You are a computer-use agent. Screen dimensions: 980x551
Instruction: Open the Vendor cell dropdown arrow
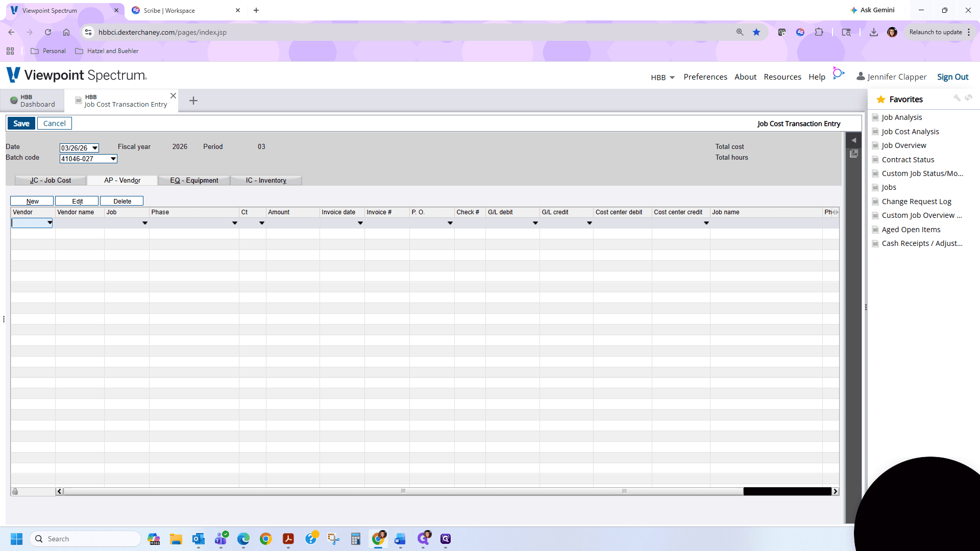pyautogui.click(x=50, y=223)
